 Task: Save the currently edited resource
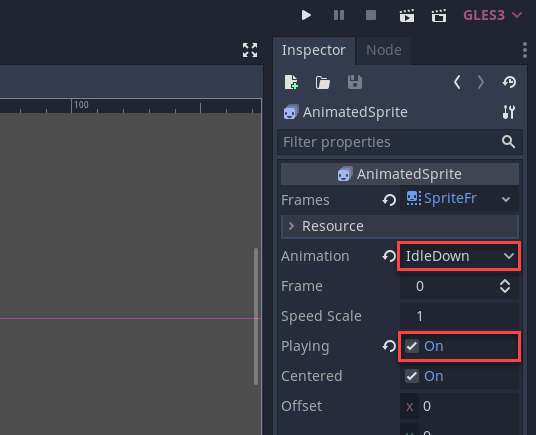coord(354,82)
